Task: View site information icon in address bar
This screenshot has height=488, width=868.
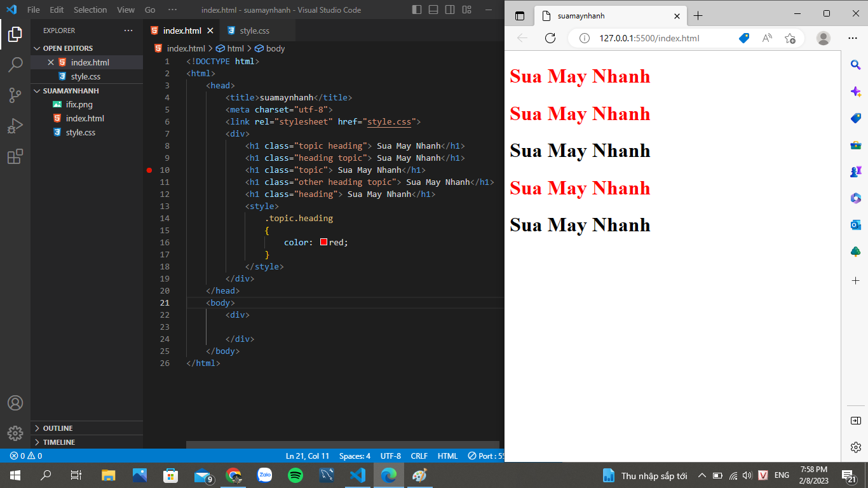Action: pos(585,38)
